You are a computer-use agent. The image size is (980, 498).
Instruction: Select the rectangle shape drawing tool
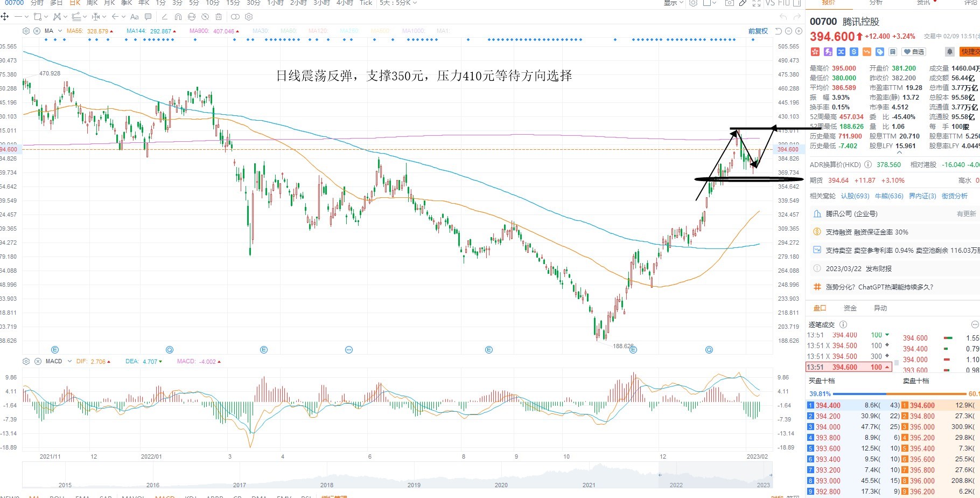coord(38,17)
